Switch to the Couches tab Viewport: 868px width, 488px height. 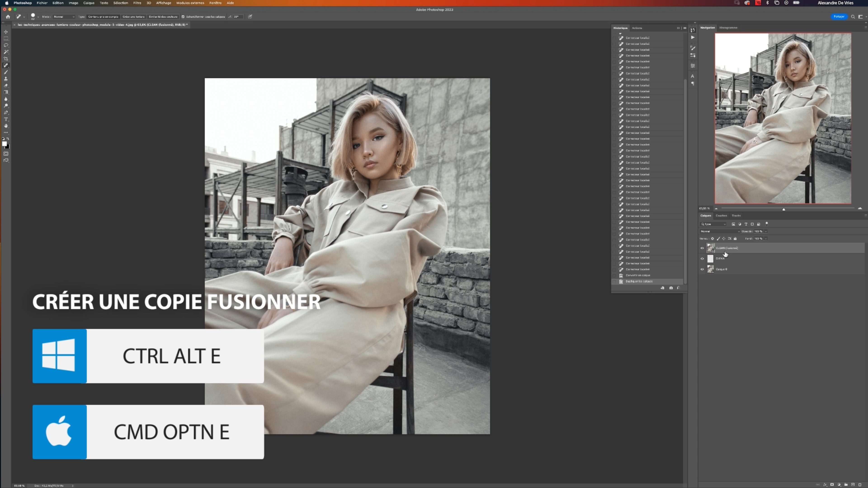click(x=721, y=216)
